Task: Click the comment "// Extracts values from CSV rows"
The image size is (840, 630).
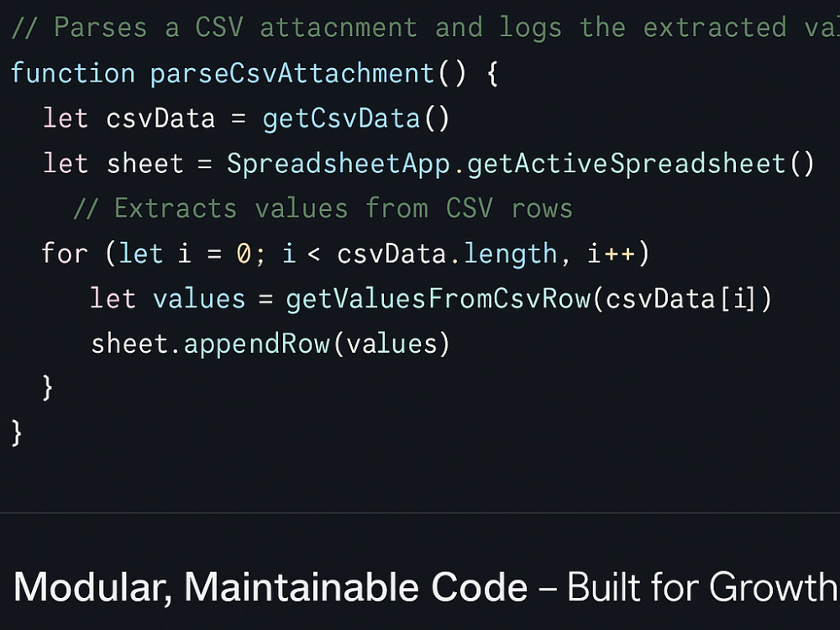Action: tap(323, 208)
